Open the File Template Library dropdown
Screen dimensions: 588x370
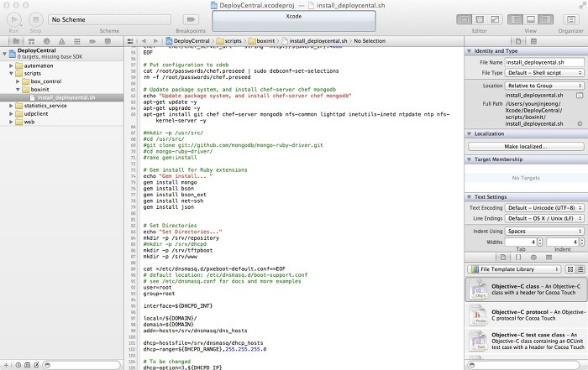point(514,269)
